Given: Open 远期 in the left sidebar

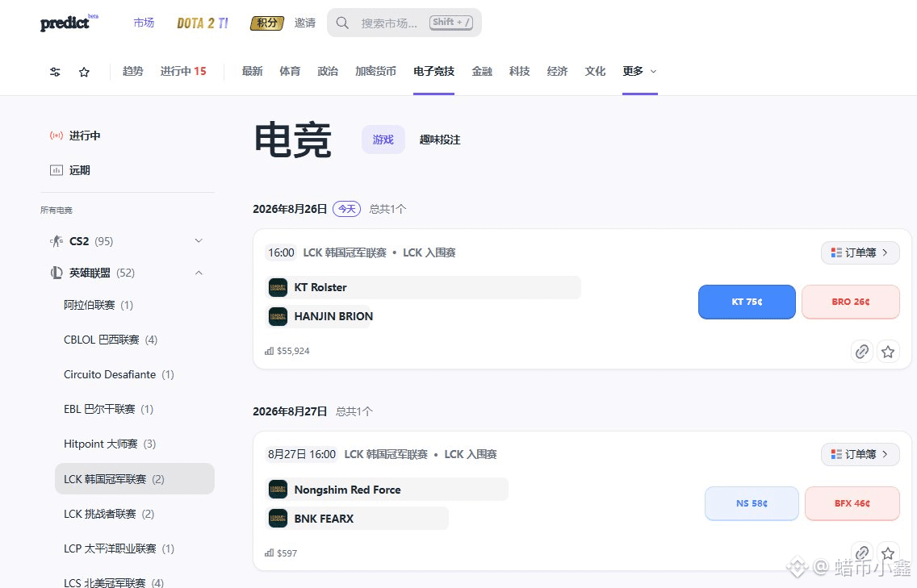Looking at the screenshot, I should [x=80, y=170].
